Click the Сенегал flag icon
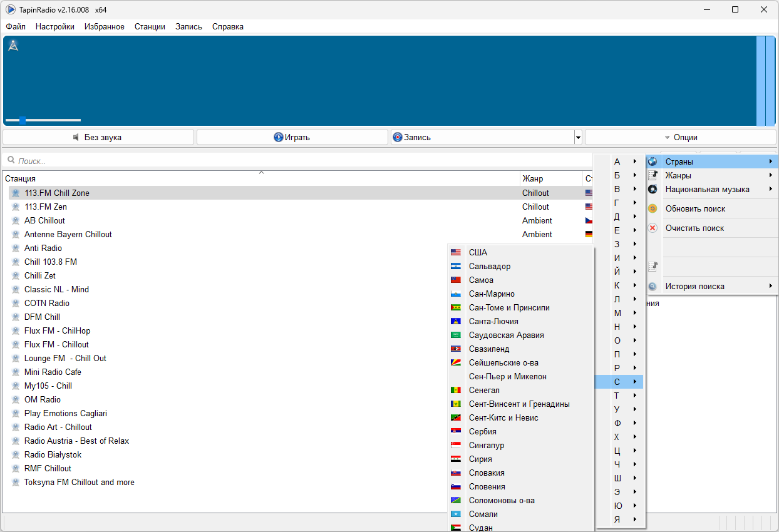 pyautogui.click(x=456, y=390)
